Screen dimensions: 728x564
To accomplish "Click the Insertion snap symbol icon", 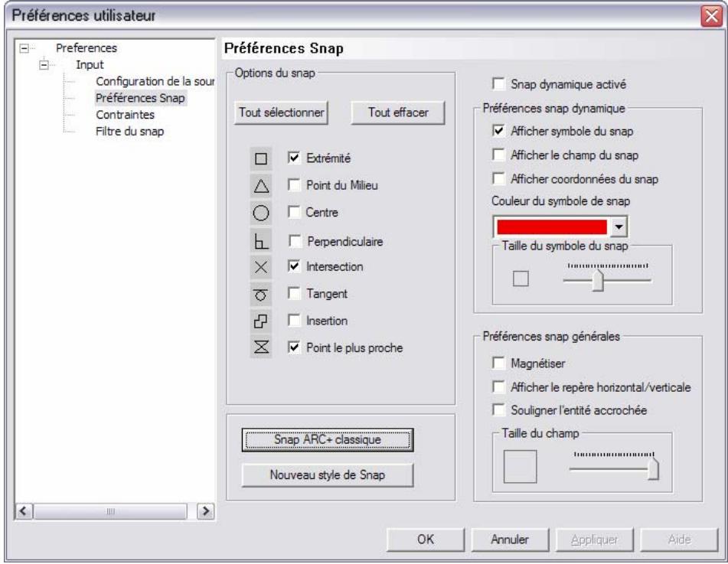I will pos(260,321).
